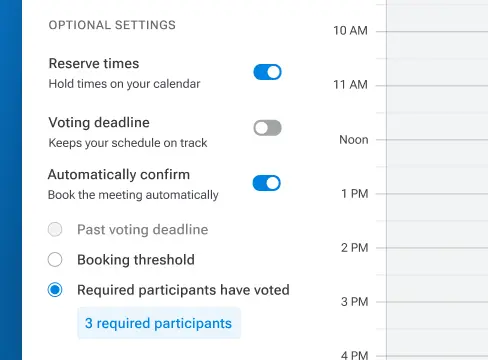Click the Automatically confirm heading
The image size is (488, 360).
click(119, 175)
